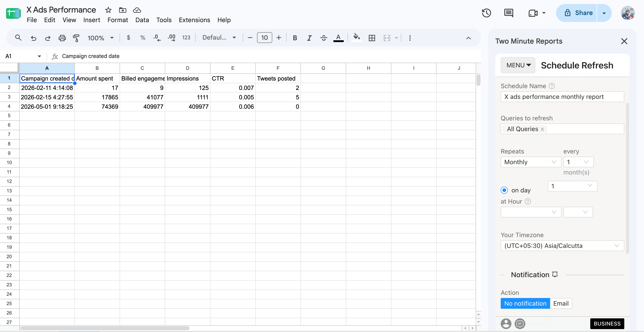Open the MENU button in Two Minute Reports

click(518, 65)
